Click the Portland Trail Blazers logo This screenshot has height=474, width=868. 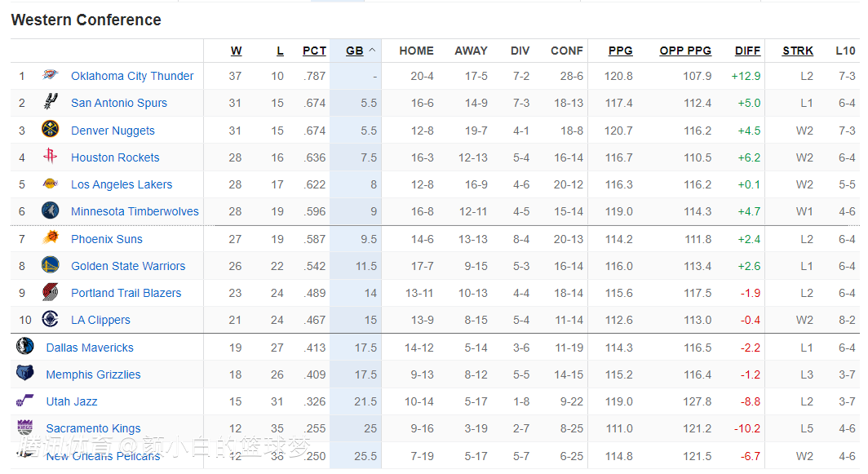pyautogui.click(x=50, y=293)
